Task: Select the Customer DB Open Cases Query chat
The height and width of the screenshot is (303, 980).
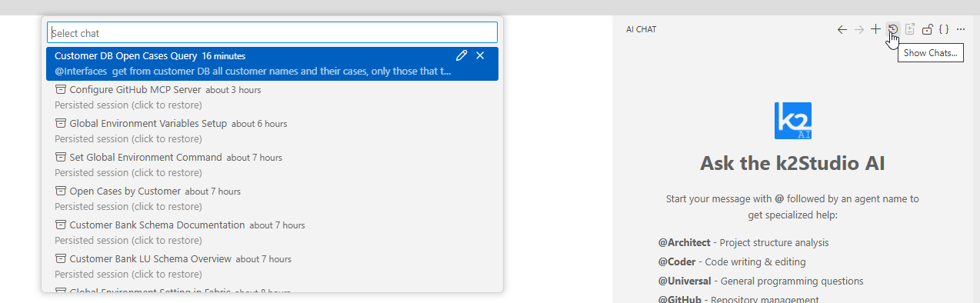Action: pyautogui.click(x=272, y=63)
